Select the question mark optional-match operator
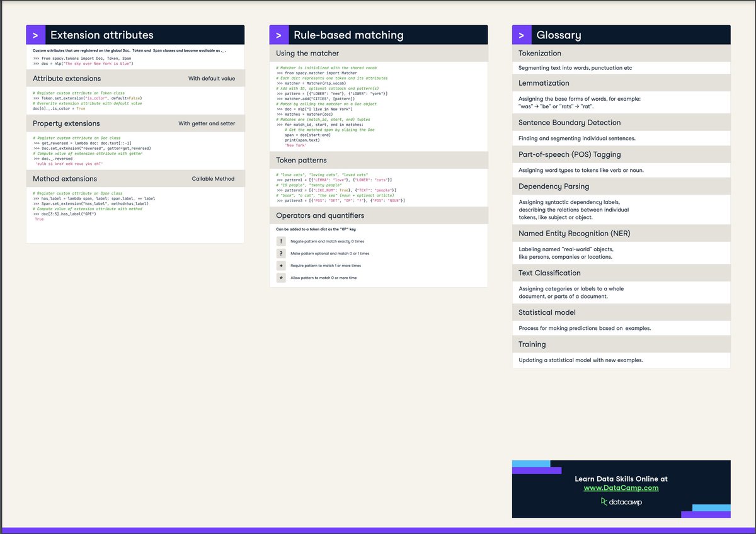The width and height of the screenshot is (756, 534). (280, 253)
